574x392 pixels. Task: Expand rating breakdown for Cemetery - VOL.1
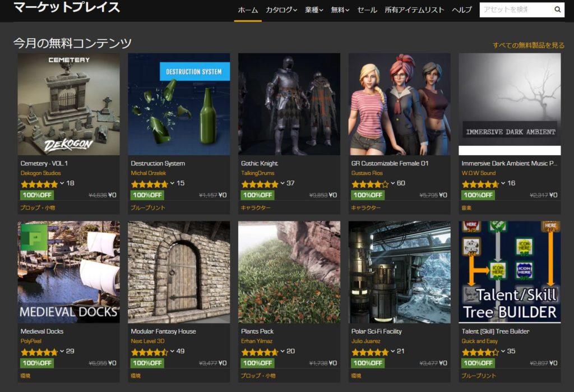(x=62, y=183)
